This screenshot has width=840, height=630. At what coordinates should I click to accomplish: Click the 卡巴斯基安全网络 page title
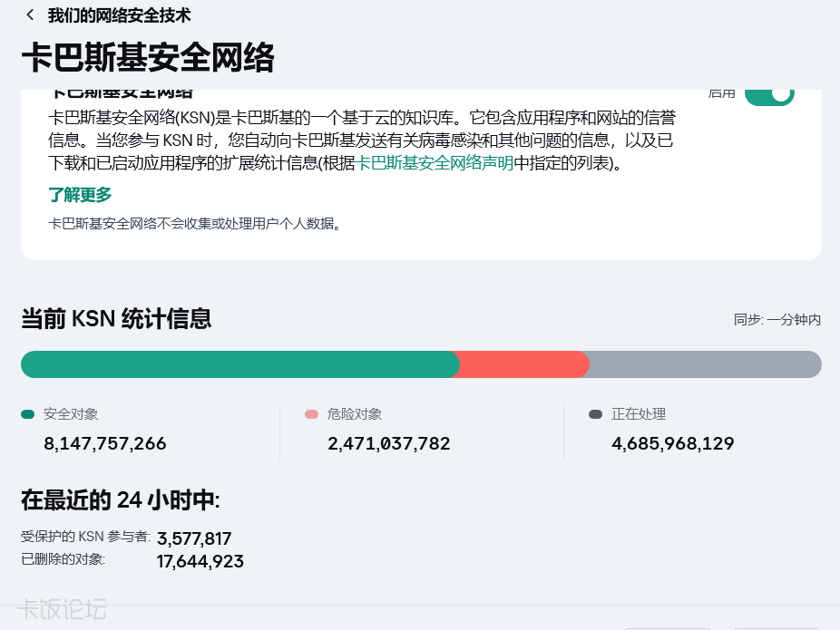coord(148,57)
